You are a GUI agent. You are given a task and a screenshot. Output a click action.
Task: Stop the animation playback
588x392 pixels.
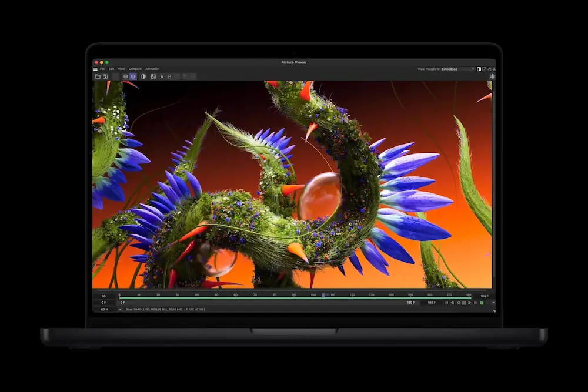click(464, 303)
